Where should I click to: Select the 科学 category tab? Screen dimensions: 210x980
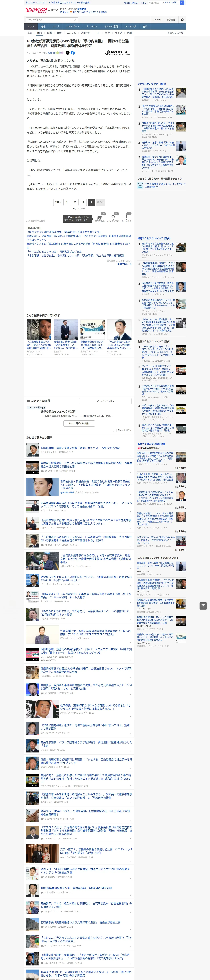[107, 33]
